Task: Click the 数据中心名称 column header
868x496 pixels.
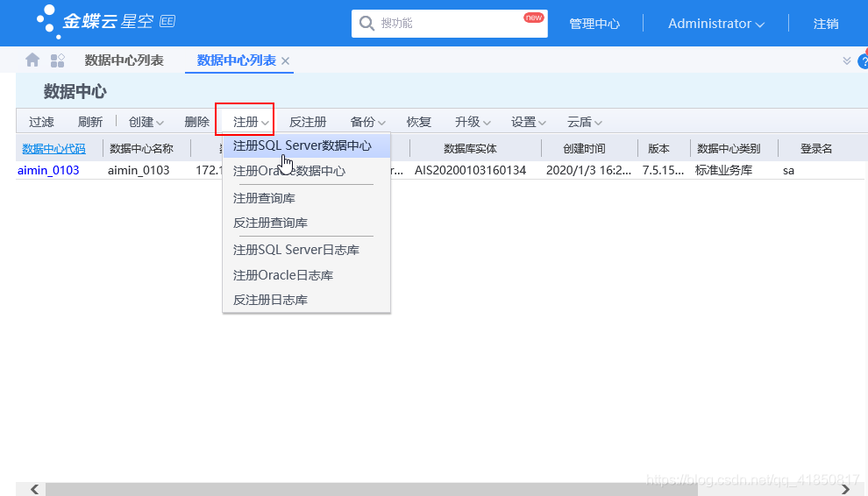Action: (142, 148)
